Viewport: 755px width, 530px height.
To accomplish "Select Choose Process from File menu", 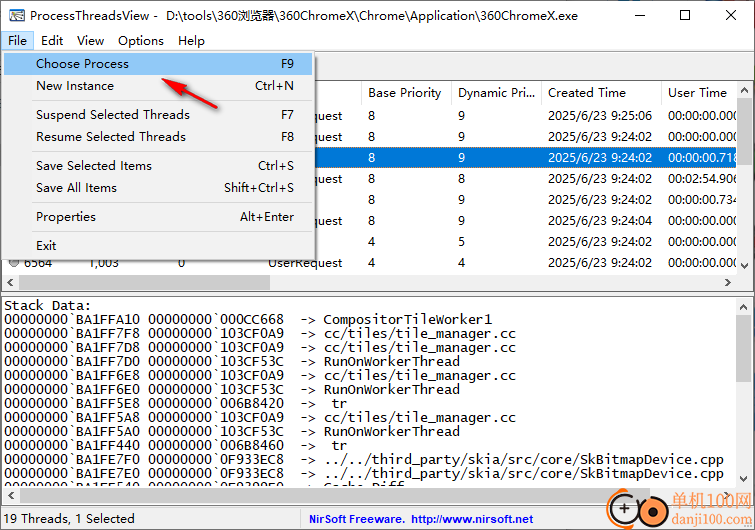I will [x=158, y=64].
